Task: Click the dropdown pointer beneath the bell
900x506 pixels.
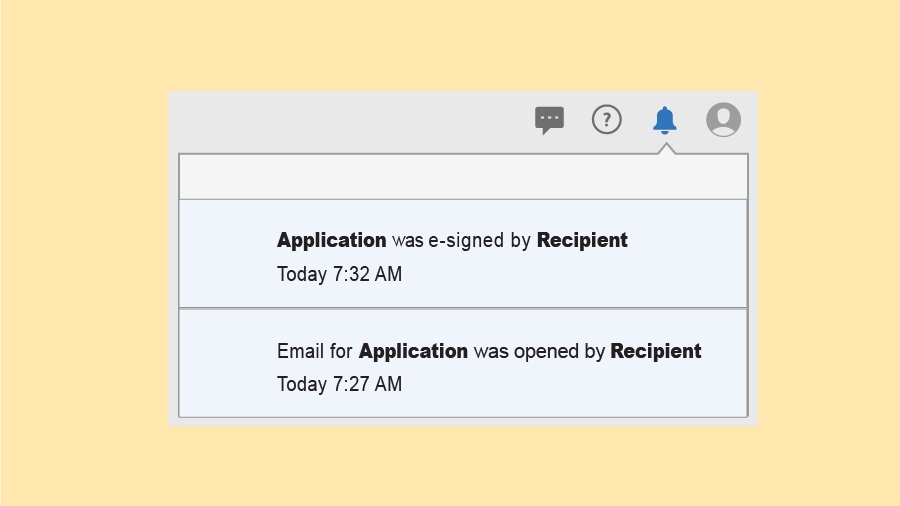Action: coord(666,149)
